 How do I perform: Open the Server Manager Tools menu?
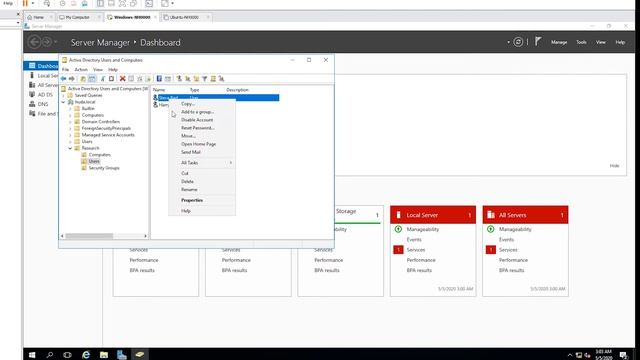tap(581, 42)
